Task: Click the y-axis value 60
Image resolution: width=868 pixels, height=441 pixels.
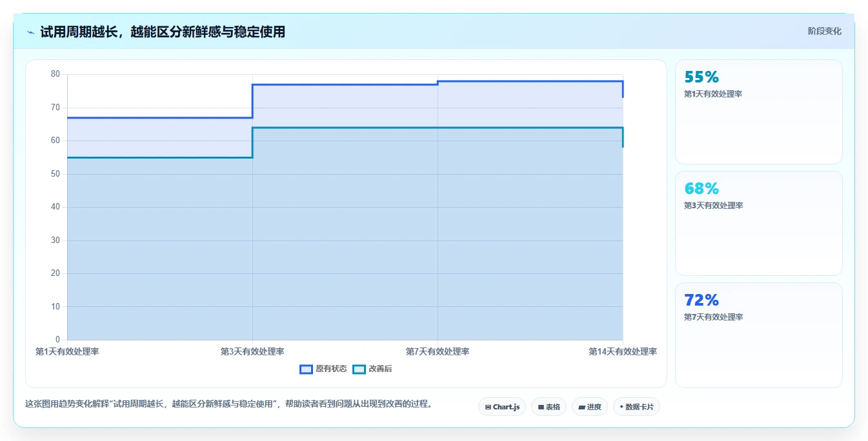Action: pos(56,141)
